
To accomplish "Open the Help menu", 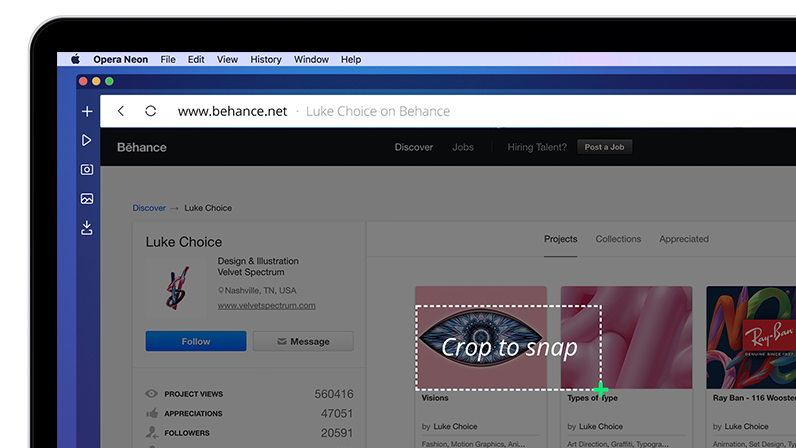I will click(x=351, y=59).
